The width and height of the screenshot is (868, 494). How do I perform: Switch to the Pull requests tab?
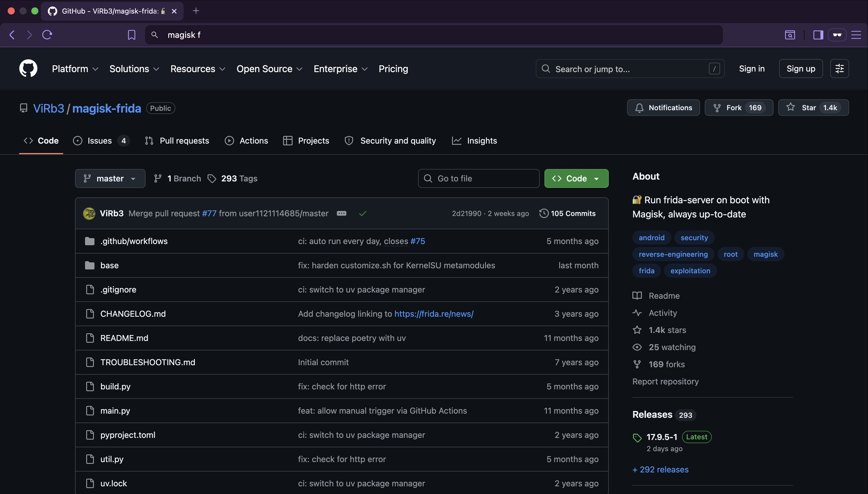pos(177,140)
